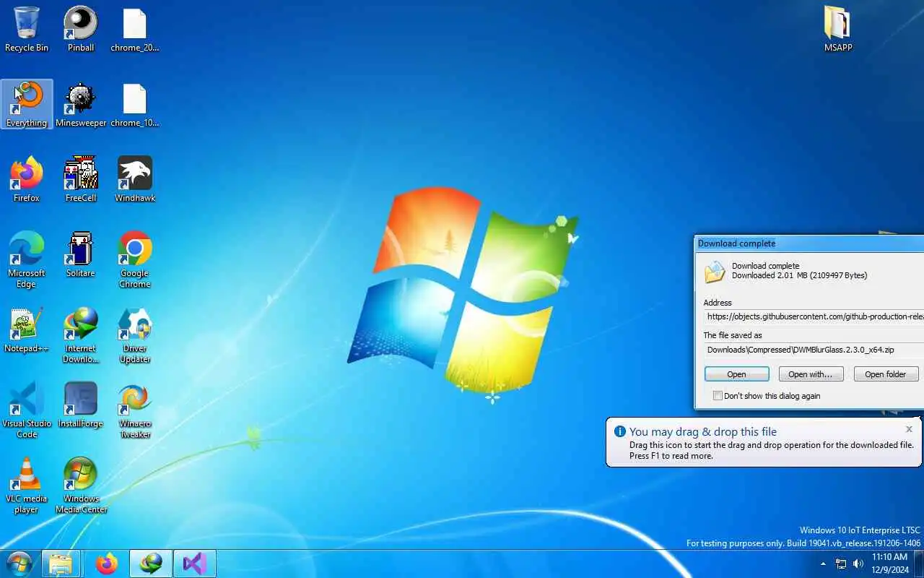This screenshot has height=578, width=924.
Task: Select the Firefox desktop shortcut
Action: pyautogui.click(x=27, y=179)
